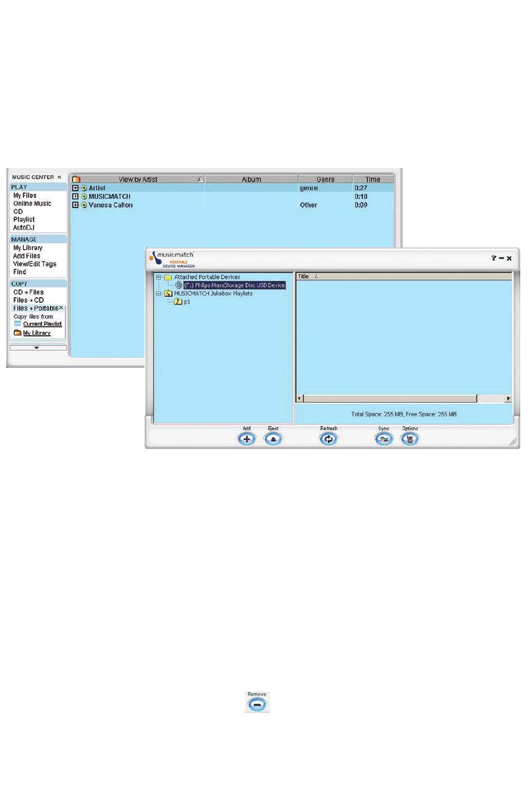Screen dimensions: 532x786
Task: Click the Time column header
Action: point(373,179)
